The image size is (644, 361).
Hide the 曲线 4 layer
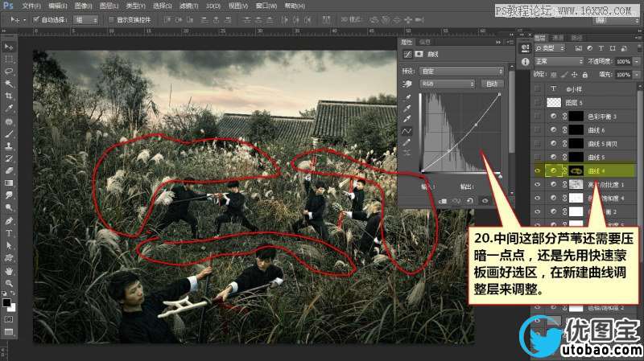[x=538, y=170]
